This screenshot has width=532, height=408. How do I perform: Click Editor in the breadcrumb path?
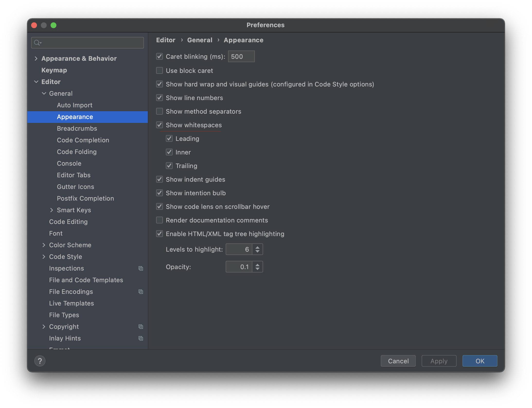coord(166,40)
